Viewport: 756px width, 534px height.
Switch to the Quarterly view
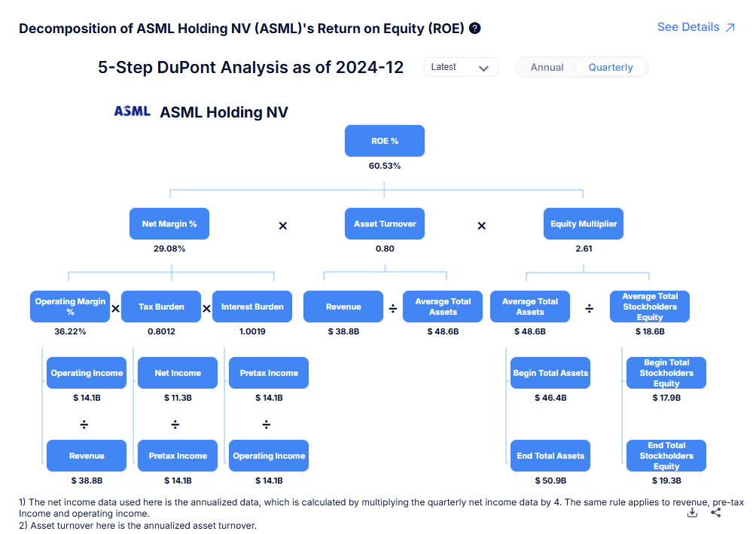tap(611, 68)
